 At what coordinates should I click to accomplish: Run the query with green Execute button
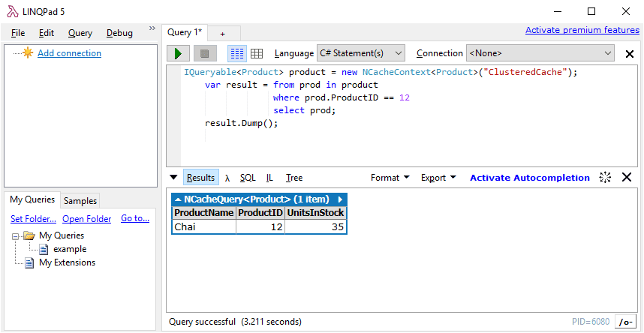coord(178,53)
